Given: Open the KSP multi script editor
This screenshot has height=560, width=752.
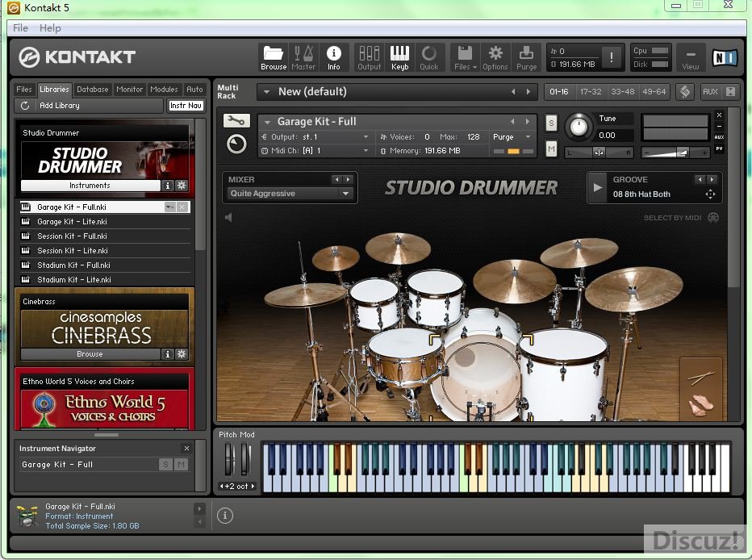Looking at the screenshot, I should (x=685, y=91).
